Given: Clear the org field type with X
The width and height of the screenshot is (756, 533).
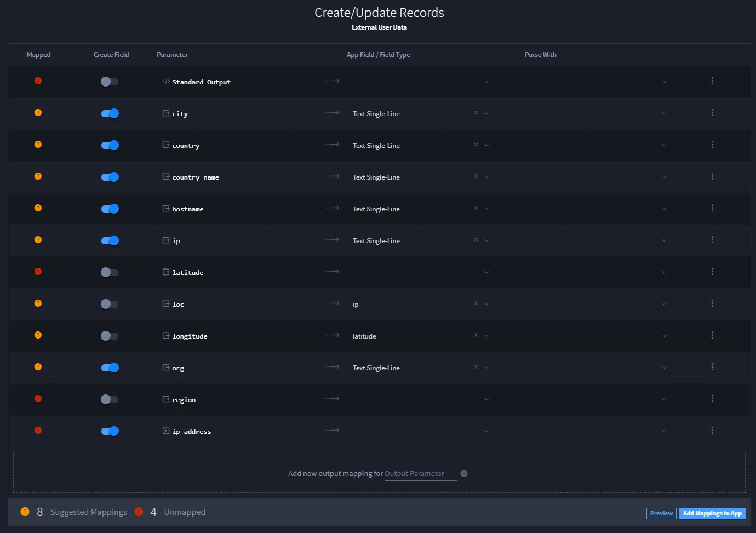Looking at the screenshot, I should 476,367.
